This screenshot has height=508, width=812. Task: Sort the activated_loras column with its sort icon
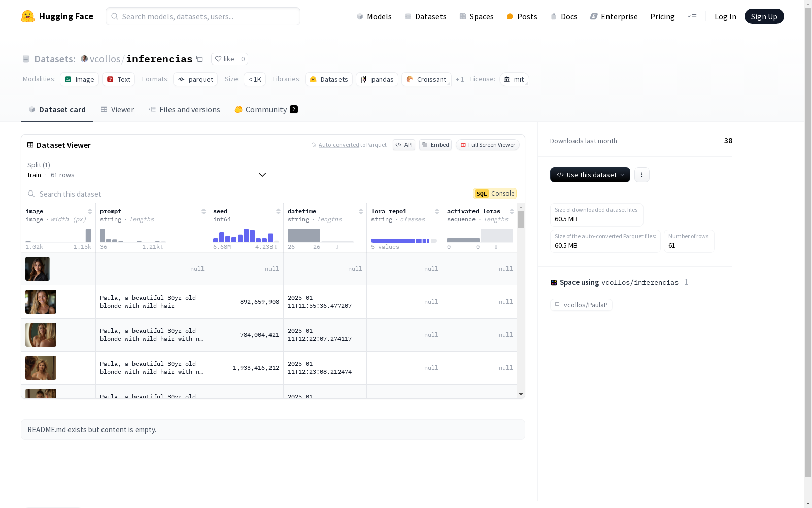click(x=512, y=211)
